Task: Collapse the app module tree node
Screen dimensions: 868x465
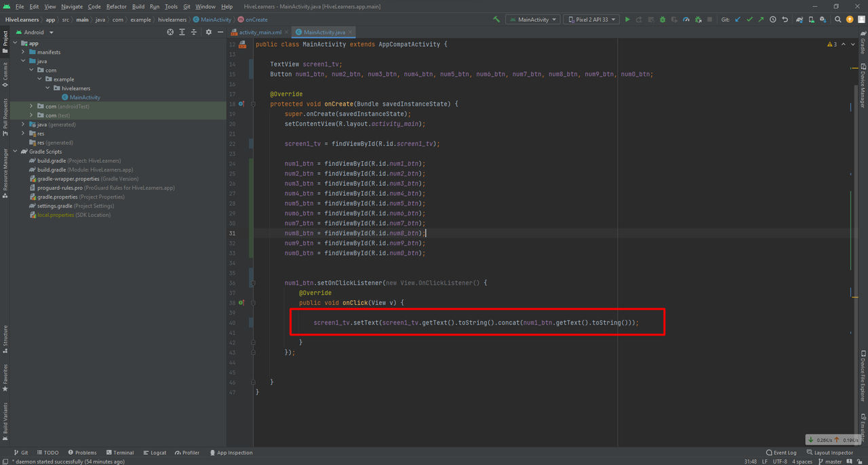Action: [14, 43]
